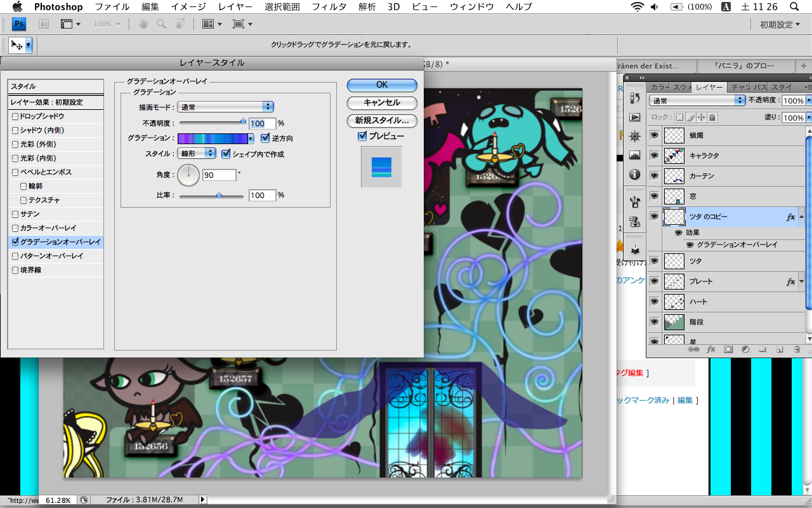Open the Arrange Documents layout icon
The height and width of the screenshot is (508, 812).
point(208,24)
